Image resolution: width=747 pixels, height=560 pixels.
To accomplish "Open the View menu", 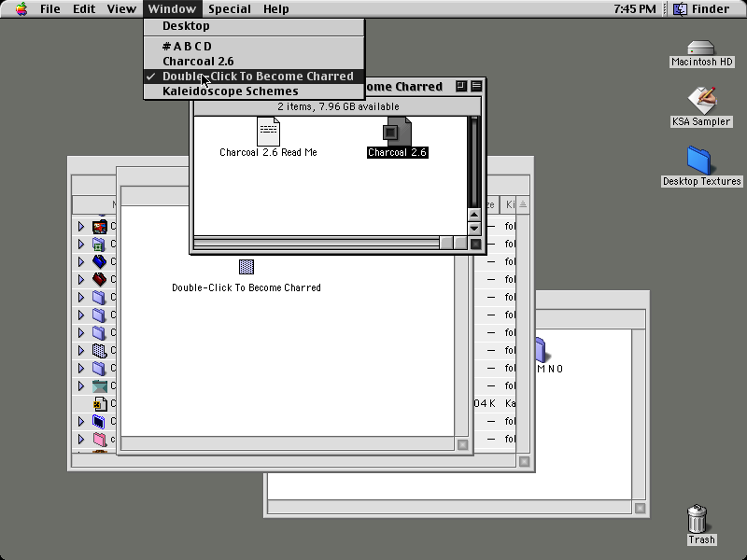I will 121,8.
